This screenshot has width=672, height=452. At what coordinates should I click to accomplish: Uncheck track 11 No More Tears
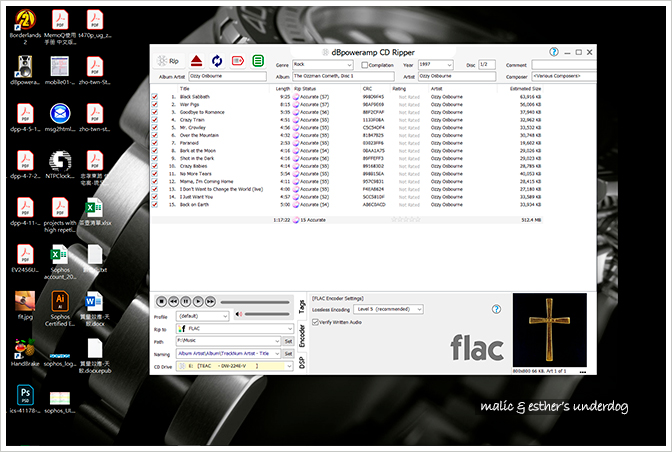tap(155, 174)
